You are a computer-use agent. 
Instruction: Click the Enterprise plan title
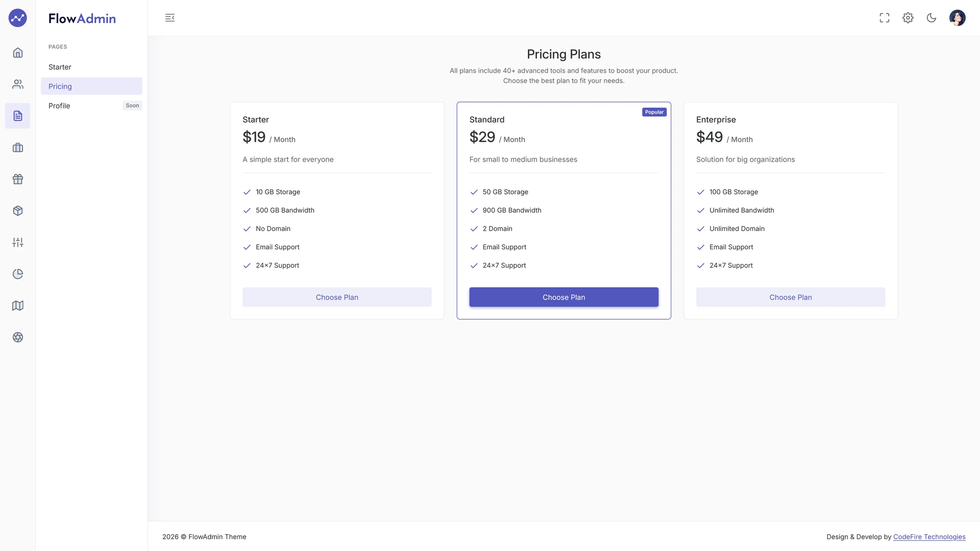716,119
